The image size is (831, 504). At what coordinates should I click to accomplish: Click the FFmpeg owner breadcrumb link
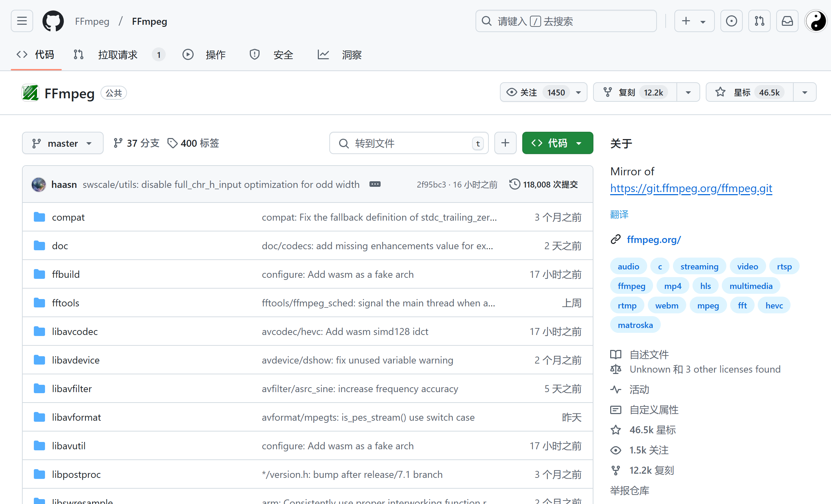pyautogui.click(x=92, y=21)
